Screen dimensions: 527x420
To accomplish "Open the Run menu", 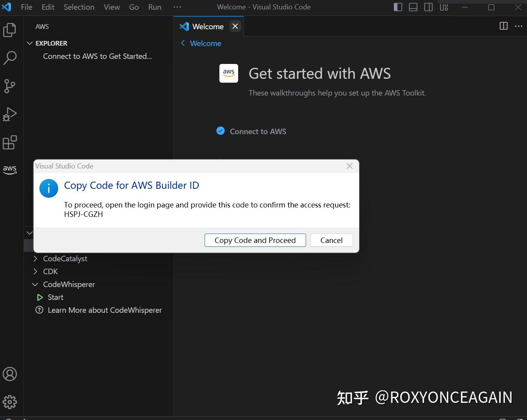I will pyautogui.click(x=155, y=7).
